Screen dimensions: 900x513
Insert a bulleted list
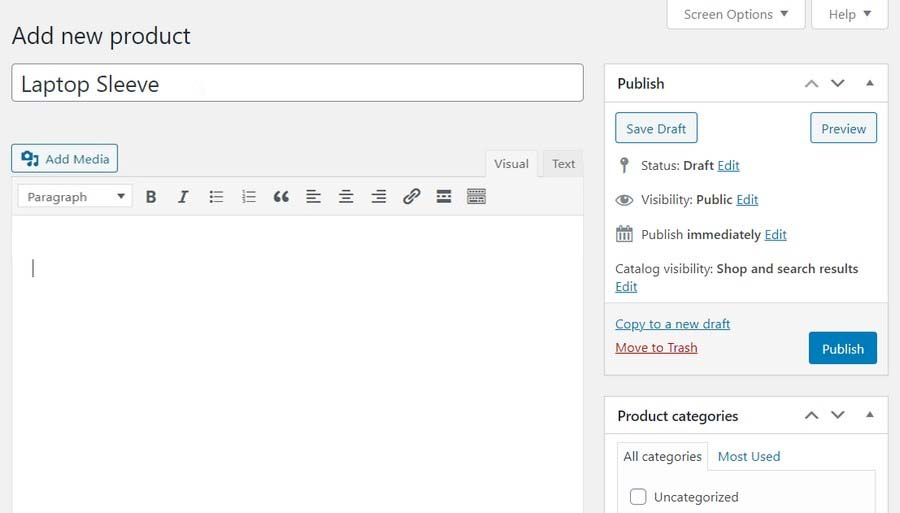(216, 197)
